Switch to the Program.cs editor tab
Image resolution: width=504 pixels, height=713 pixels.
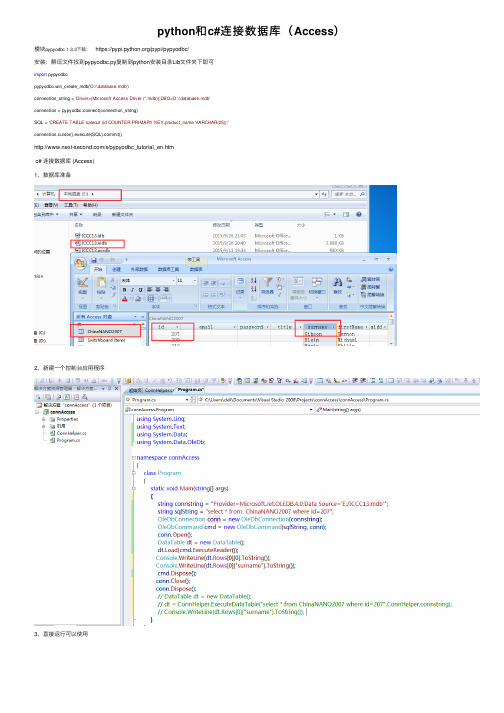191,390
